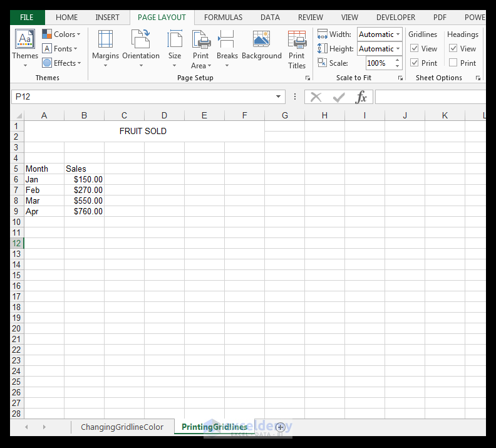This screenshot has height=448, width=496.
Task: Select the Month header cell
Action: [x=44, y=169]
